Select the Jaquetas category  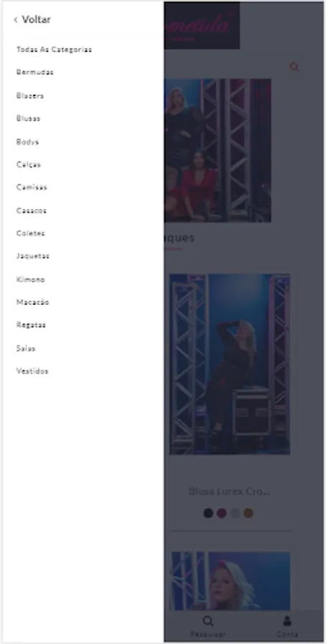pyautogui.click(x=33, y=256)
